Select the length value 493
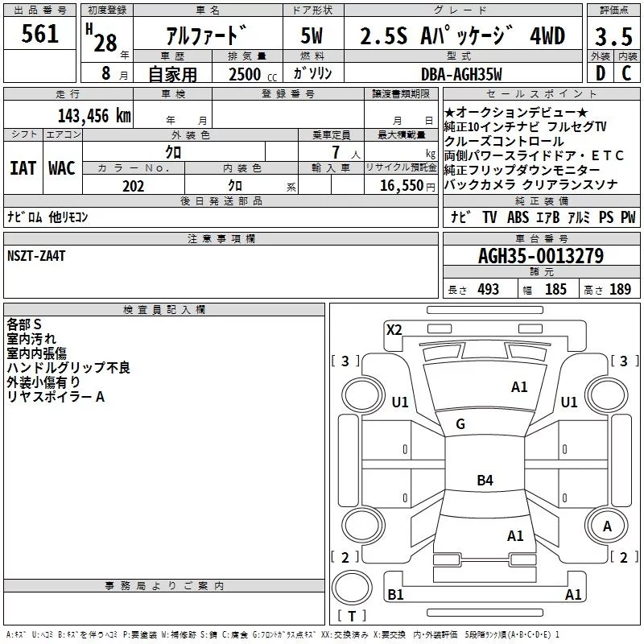Screen dimensions: 644x644 pos(488,289)
